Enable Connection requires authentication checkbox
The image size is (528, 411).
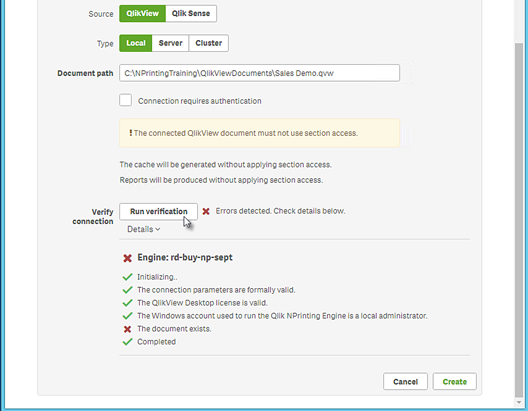[126, 100]
